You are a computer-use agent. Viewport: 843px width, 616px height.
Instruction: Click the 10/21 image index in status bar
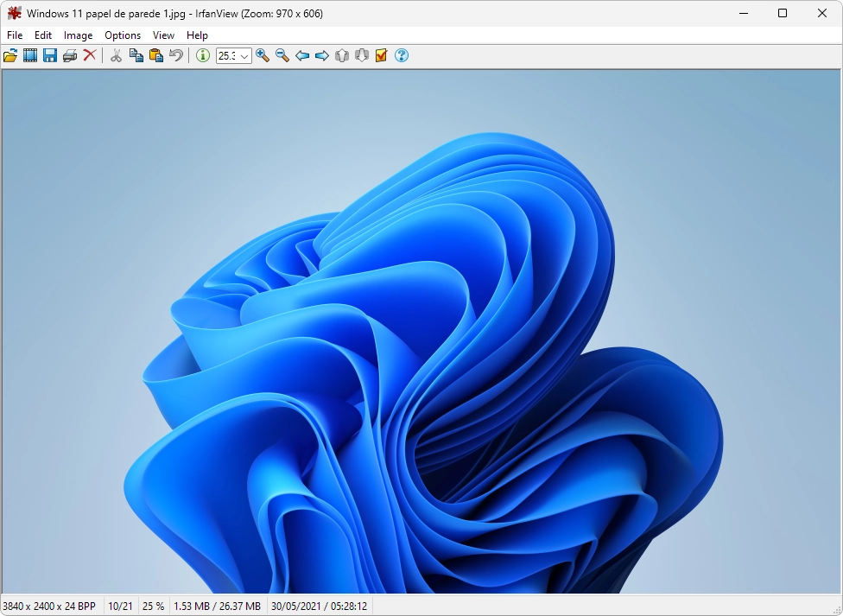pos(120,606)
